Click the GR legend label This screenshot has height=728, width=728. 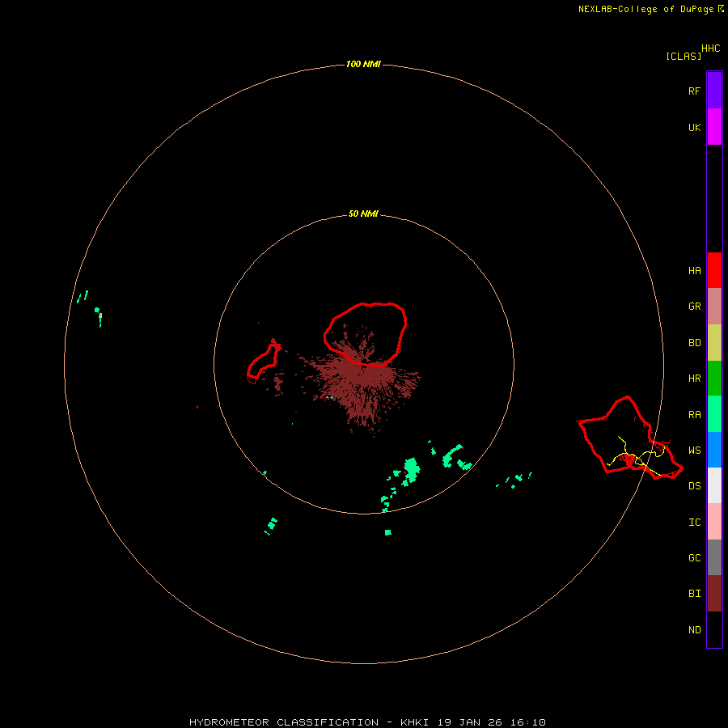(694, 307)
